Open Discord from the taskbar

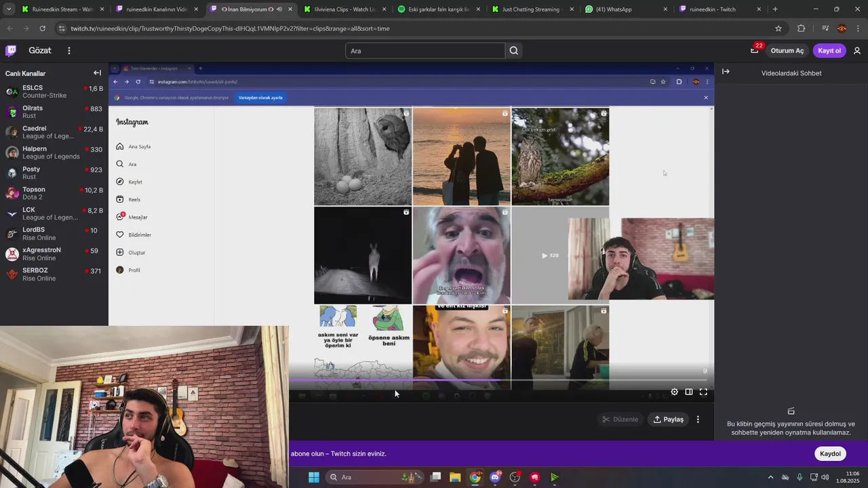click(x=495, y=477)
